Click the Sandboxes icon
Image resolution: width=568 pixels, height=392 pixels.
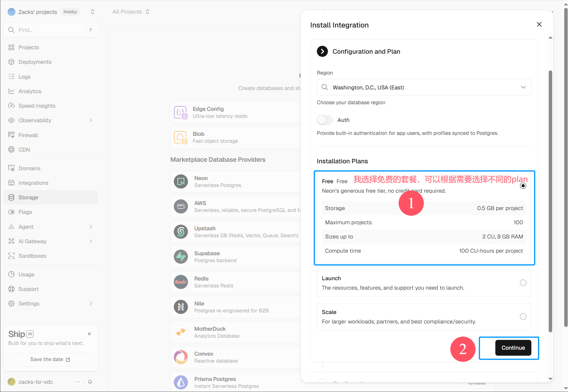(11, 256)
